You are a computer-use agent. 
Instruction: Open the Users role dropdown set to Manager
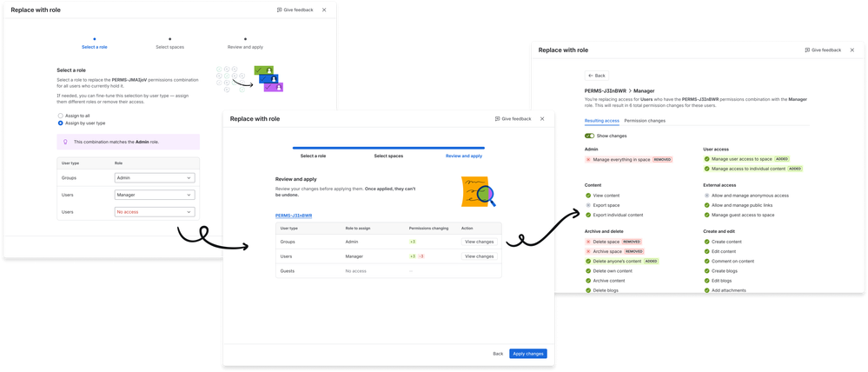tap(155, 195)
